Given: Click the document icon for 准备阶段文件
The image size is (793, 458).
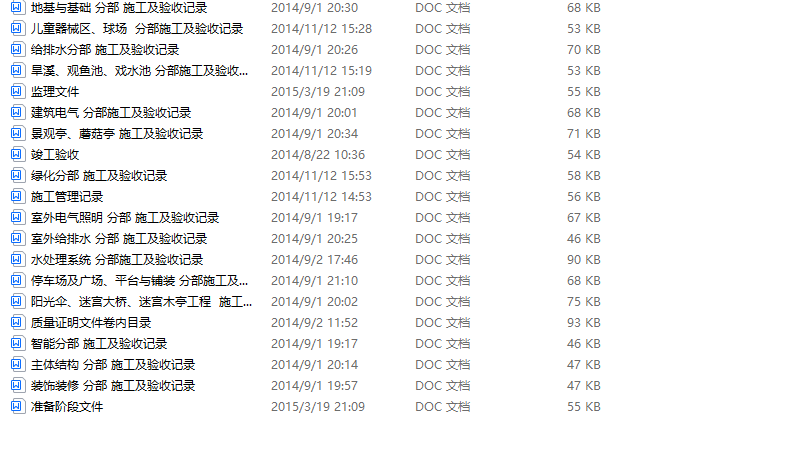Looking at the screenshot, I should (17, 406).
